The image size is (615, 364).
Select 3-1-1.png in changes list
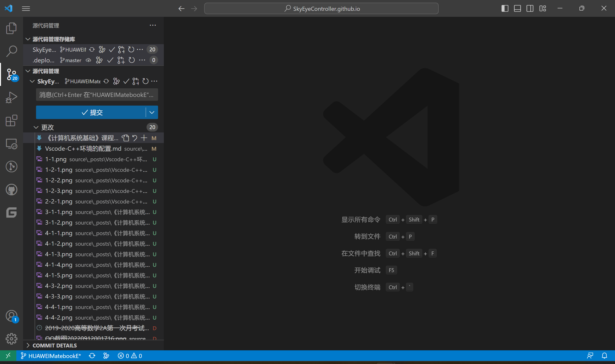[x=93, y=212]
